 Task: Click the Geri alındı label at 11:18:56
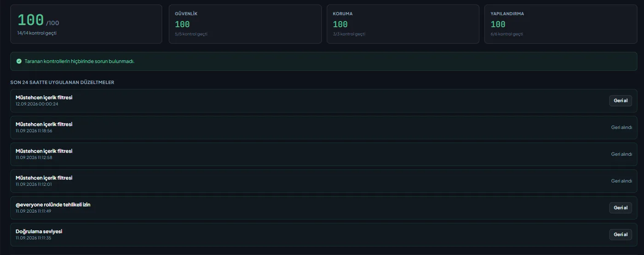tap(621, 127)
